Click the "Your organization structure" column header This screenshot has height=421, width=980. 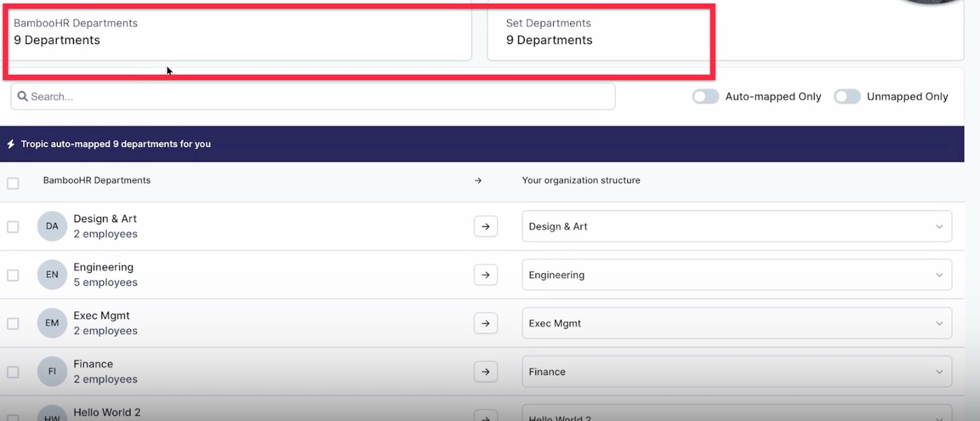pos(581,181)
